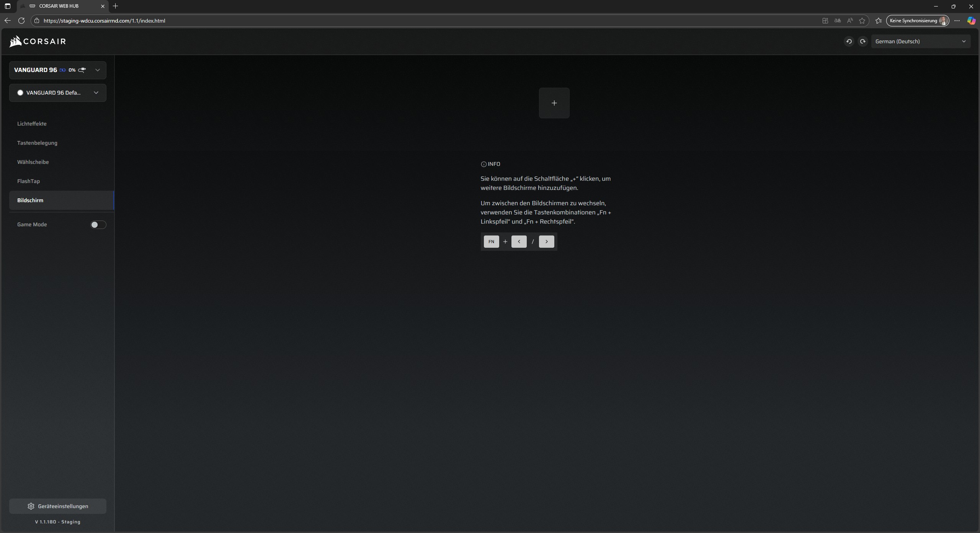The height and width of the screenshot is (533, 980).
Task: Select the Wählscheibe menu item
Action: pos(33,162)
